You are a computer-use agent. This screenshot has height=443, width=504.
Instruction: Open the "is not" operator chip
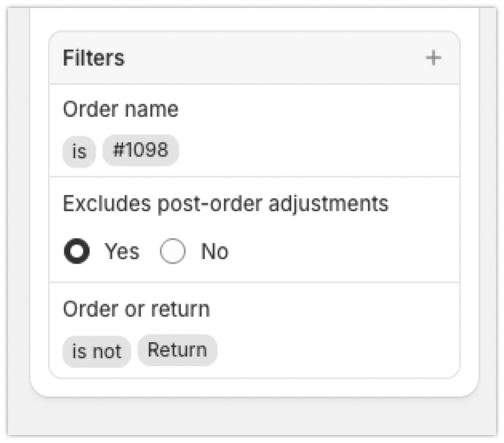pyautogui.click(x=97, y=351)
